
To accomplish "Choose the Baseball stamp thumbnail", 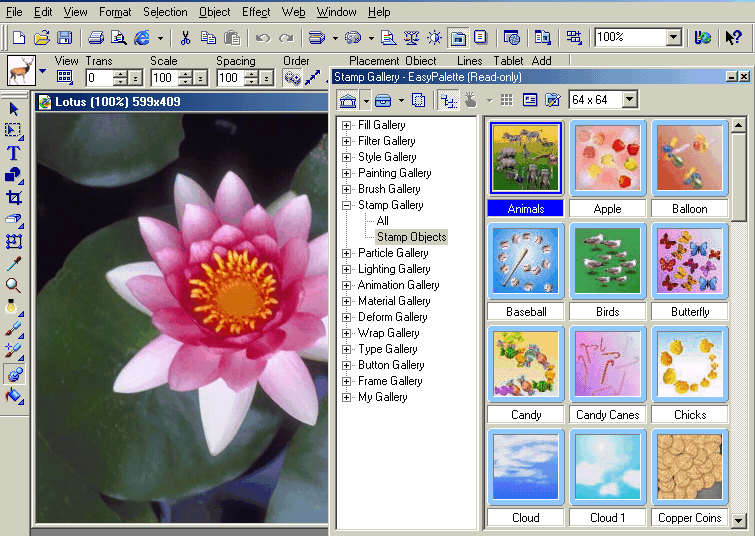I will 525,261.
